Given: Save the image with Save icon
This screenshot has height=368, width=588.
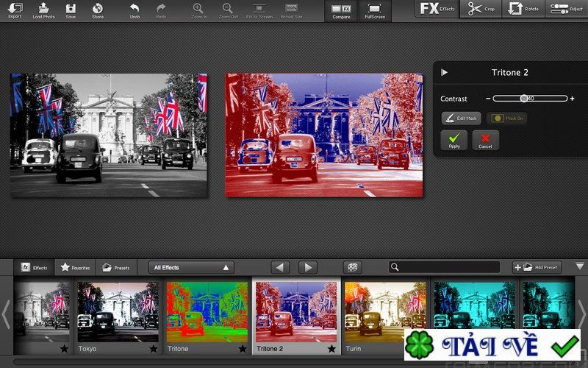Looking at the screenshot, I should [x=71, y=10].
